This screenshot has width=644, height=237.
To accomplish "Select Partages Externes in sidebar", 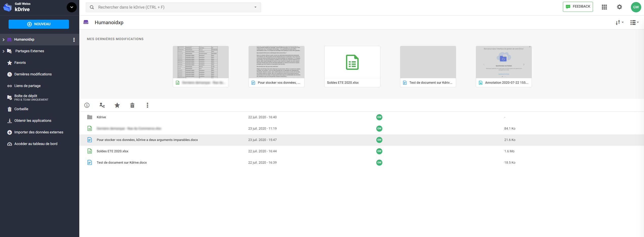I will pyautogui.click(x=30, y=51).
